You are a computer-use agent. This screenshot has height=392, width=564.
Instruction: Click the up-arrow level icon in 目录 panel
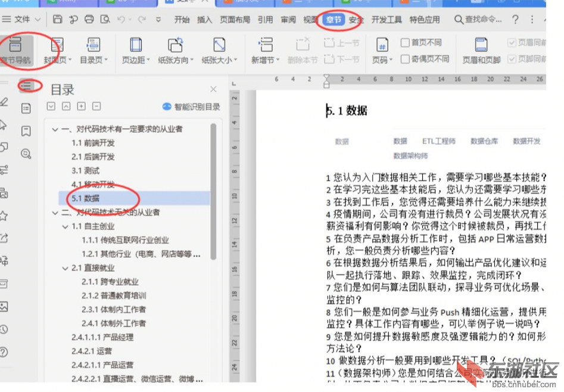pyautogui.click(x=66, y=106)
